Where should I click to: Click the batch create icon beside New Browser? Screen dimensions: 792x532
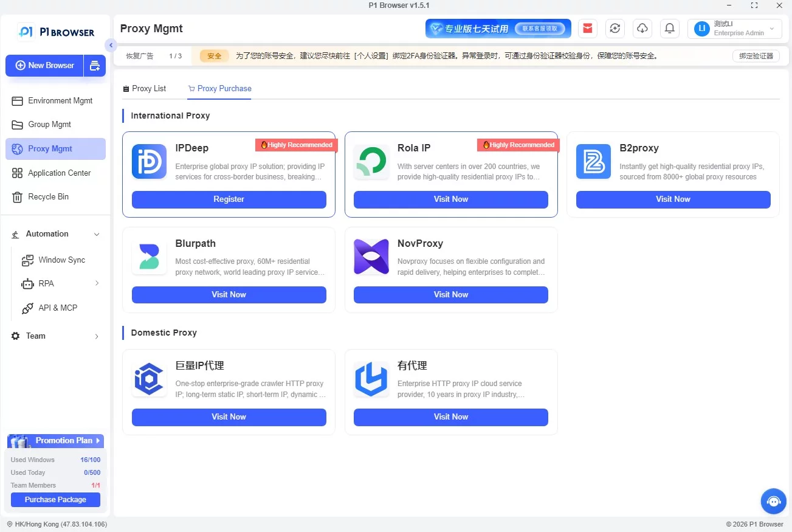point(95,66)
